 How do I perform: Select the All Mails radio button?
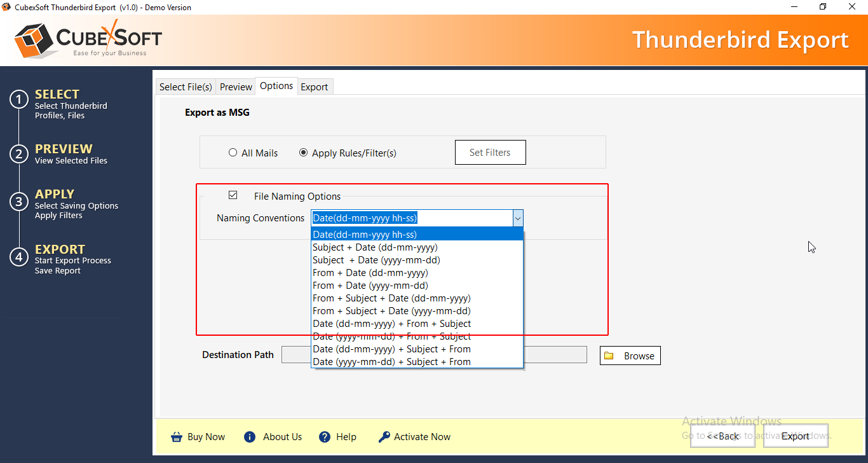[x=233, y=153]
